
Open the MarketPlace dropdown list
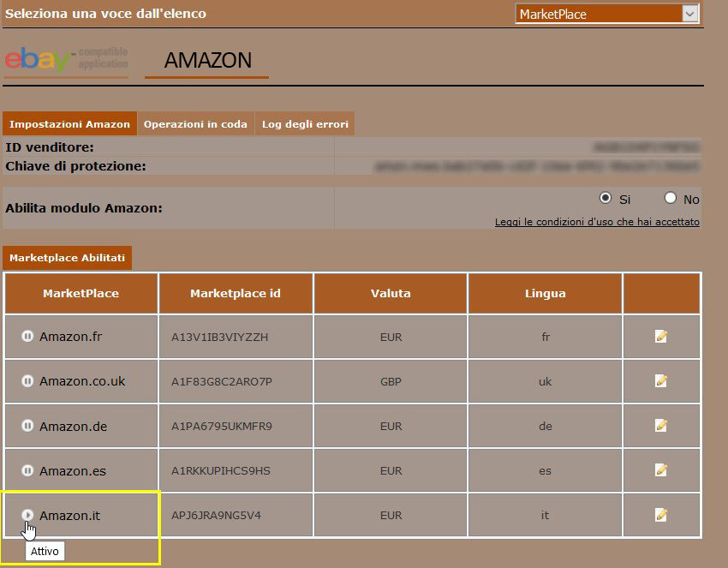(690, 14)
